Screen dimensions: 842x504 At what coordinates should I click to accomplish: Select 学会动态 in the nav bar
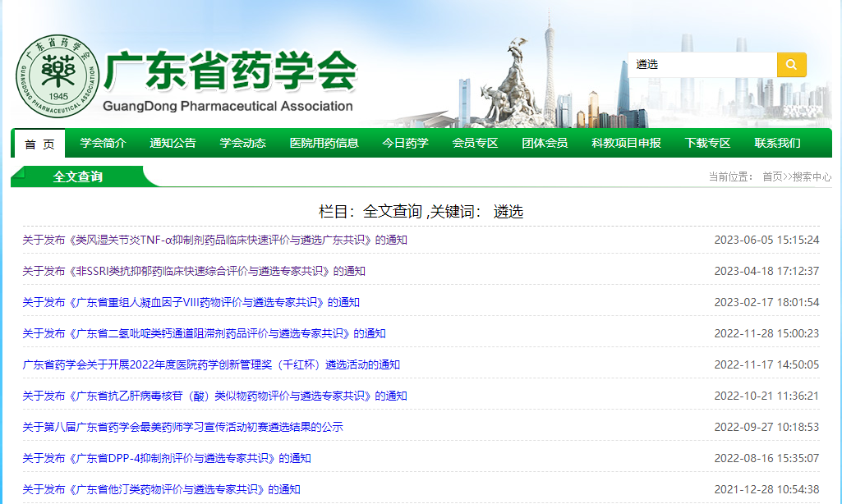tap(242, 143)
